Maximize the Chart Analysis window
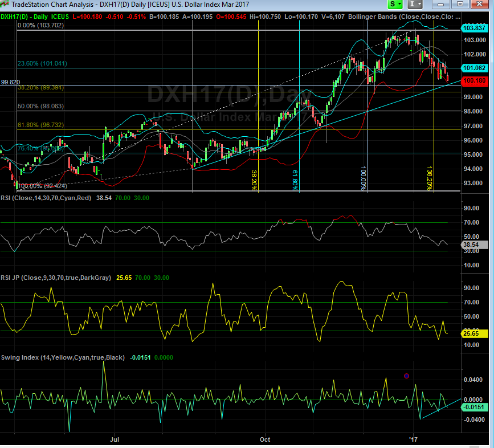This screenshot has height=448, width=494. tap(461, 5)
